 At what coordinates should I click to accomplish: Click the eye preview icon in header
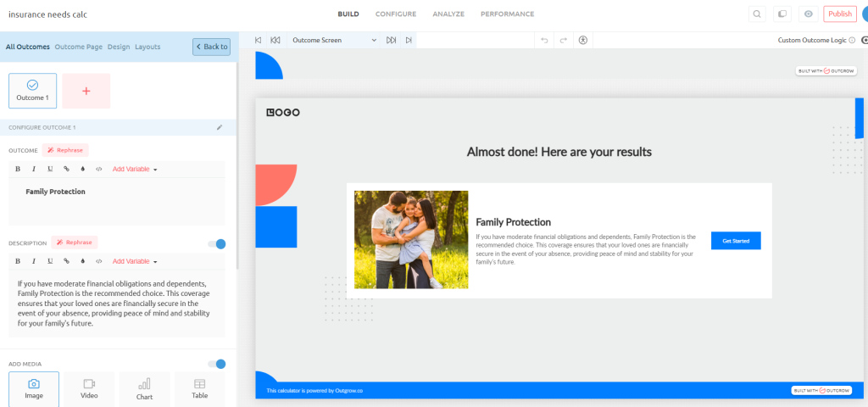click(809, 14)
